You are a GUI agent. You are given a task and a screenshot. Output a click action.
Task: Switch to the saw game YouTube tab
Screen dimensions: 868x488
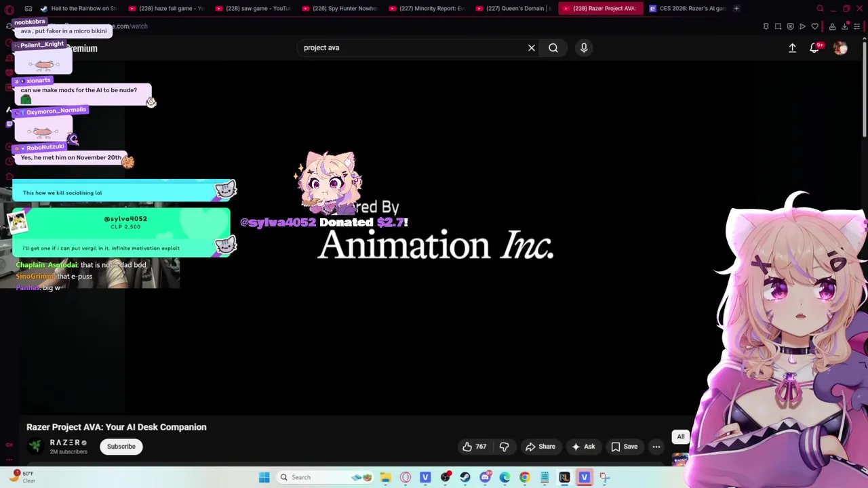click(x=252, y=8)
